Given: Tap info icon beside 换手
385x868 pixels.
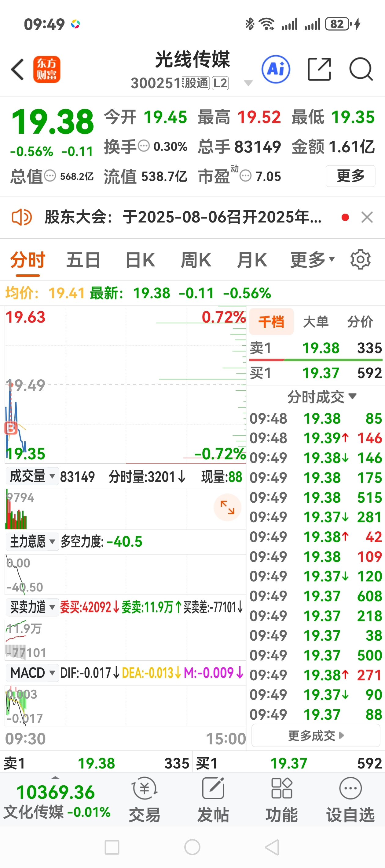Looking at the screenshot, I should click(x=144, y=146).
